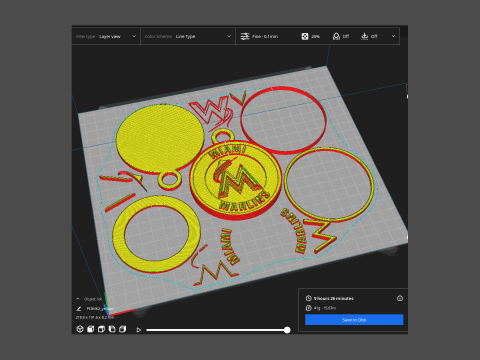This screenshot has height=360, width=480.
Task: Click the support structure icon
Action: coord(336,36)
